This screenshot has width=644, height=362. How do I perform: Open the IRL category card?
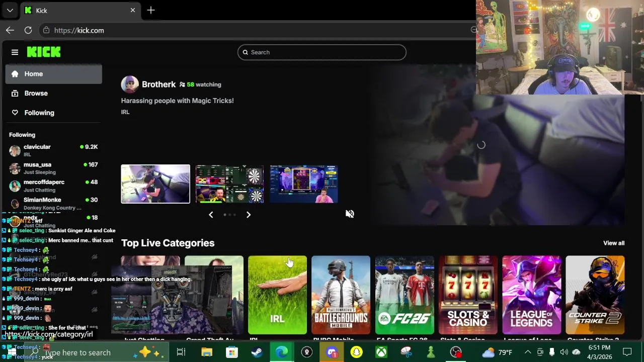click(x=277, y=295)
